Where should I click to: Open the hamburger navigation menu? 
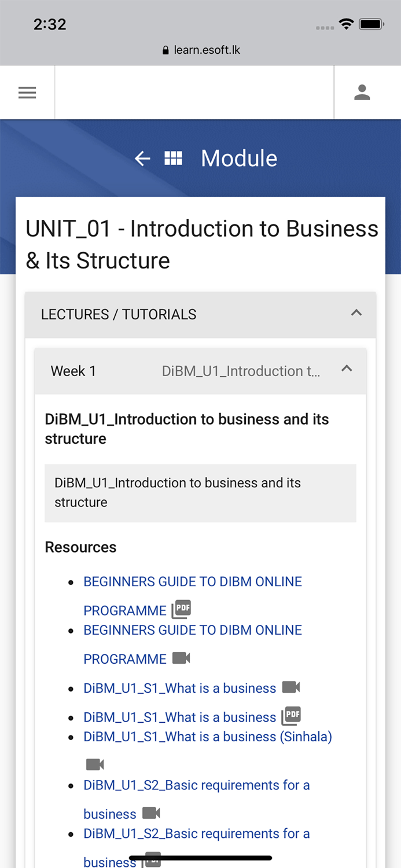pos(27,93)
